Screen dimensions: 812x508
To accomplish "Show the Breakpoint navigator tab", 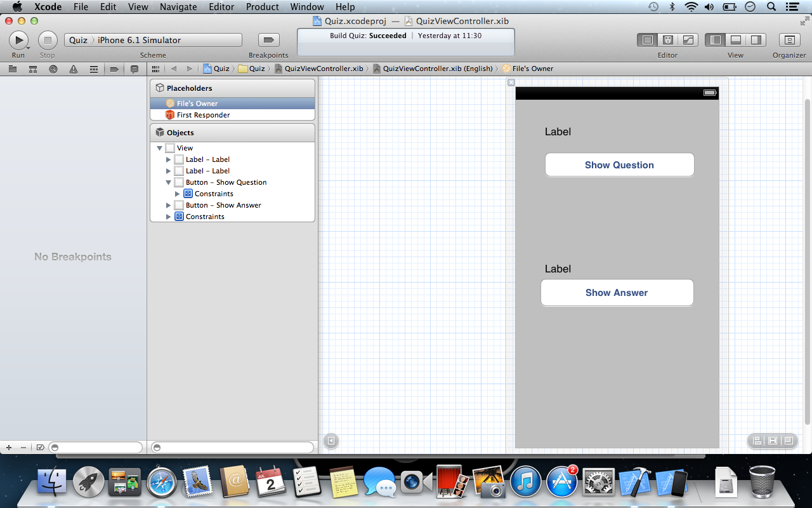I will pos(114,69).
